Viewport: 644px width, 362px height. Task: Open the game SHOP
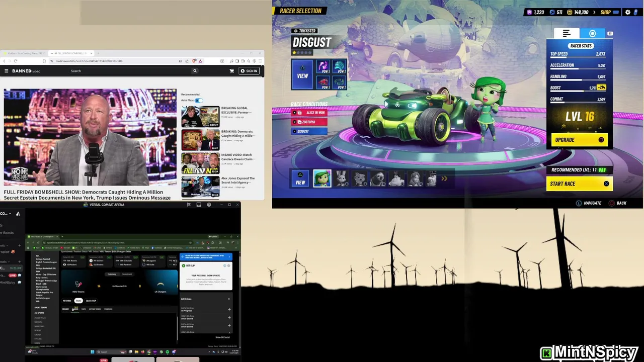[606, 12]
